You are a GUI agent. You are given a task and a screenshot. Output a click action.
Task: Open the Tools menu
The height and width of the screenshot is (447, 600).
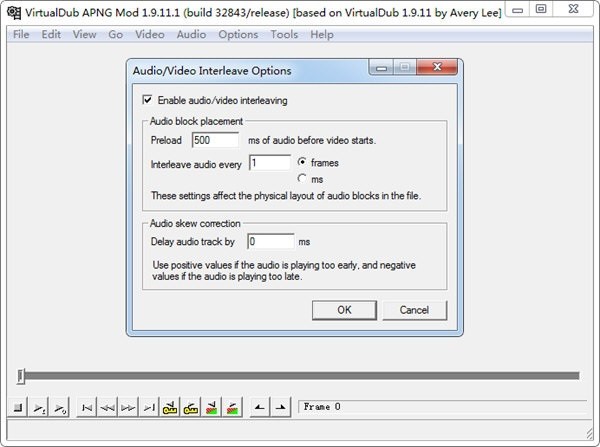pos(284,34)
